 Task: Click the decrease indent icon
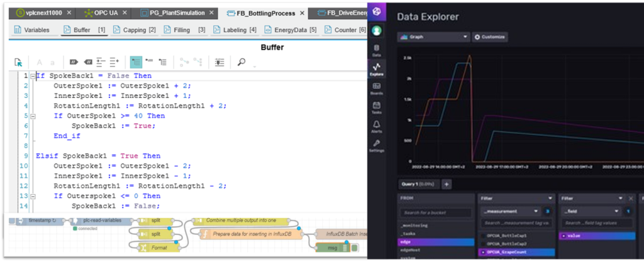[x=101, y=62]
